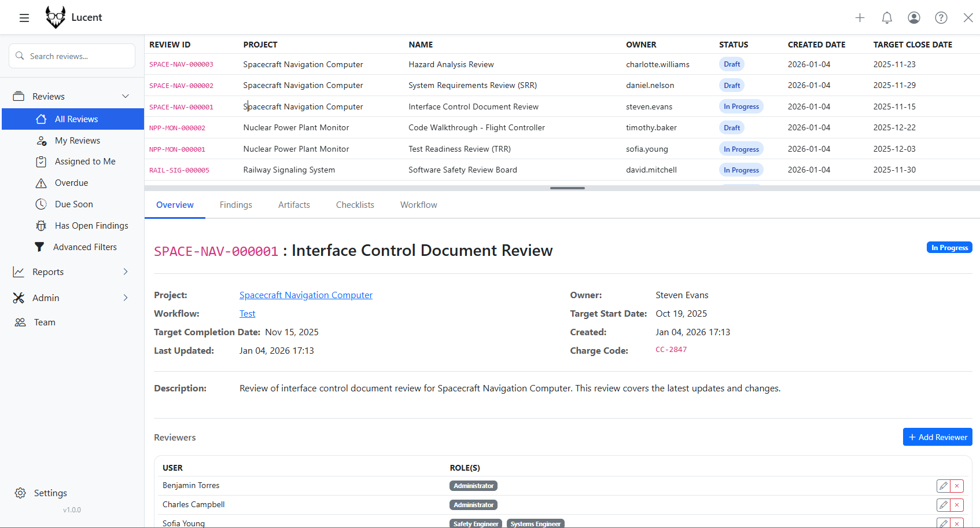Edit Benjamin Torres's role with pencil icon

[943, 486]
